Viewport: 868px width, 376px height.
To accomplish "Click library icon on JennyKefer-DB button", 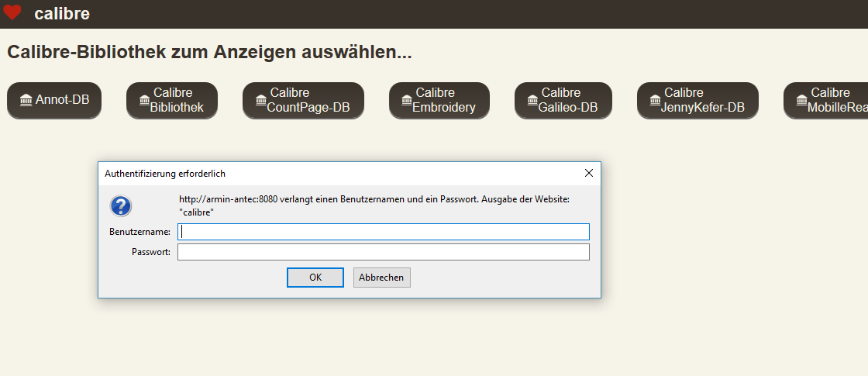I will 656,100.
